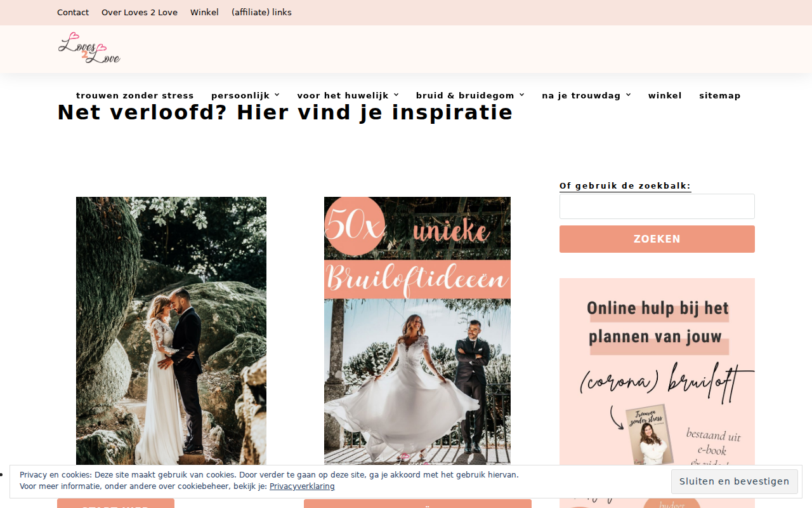Image resolution: width=812 pixels, height=508 pixels.
Task: Click the ZOEKEN search button
Action: click(657, 239)
